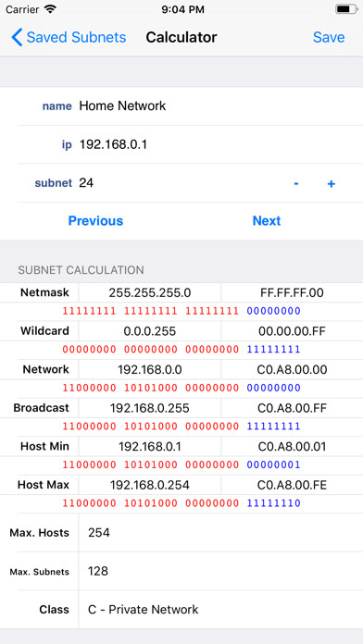Tap the battery status icon
This screenshot has height=644, width=363.
[346, 9]
